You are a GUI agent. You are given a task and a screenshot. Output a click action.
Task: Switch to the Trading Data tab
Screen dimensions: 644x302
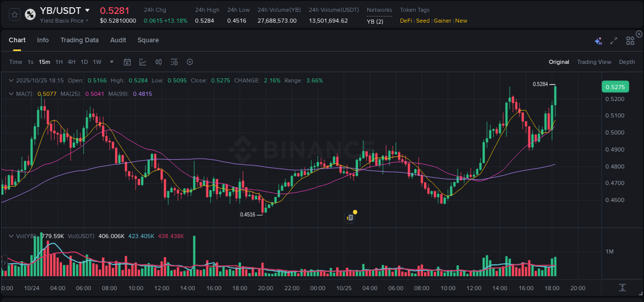(79, 40)
